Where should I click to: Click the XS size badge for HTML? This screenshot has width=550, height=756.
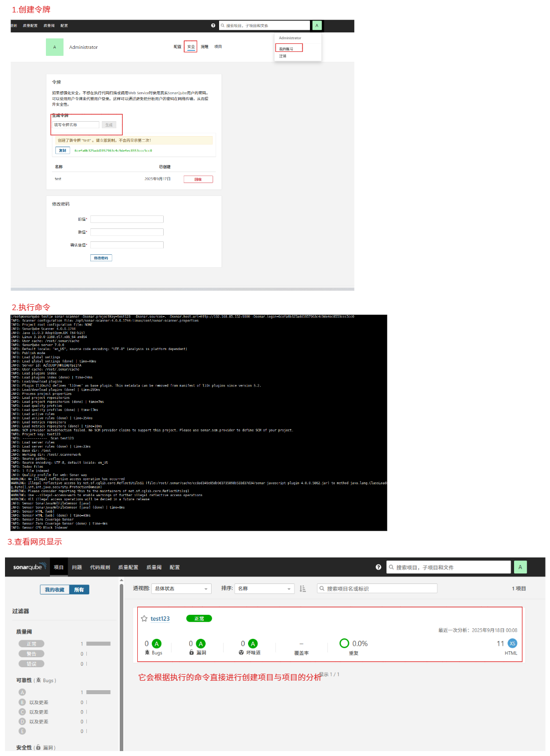[512, 643]
